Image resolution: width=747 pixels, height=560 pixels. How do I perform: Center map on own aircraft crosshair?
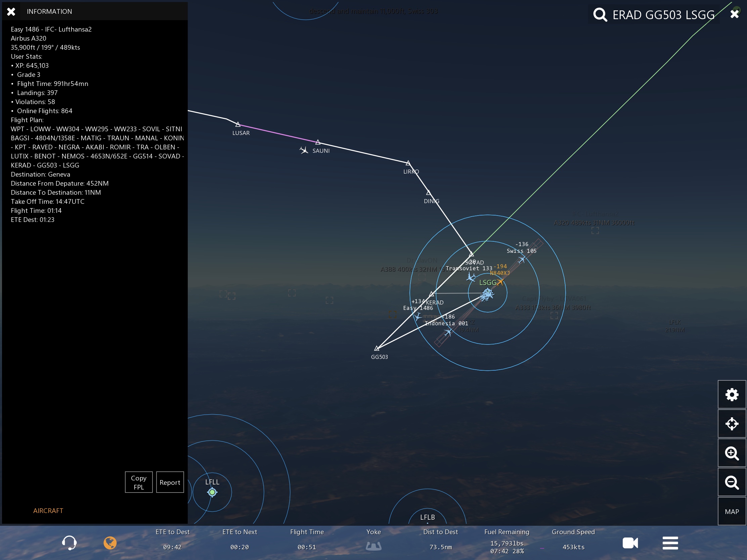[x=732, y=424]
